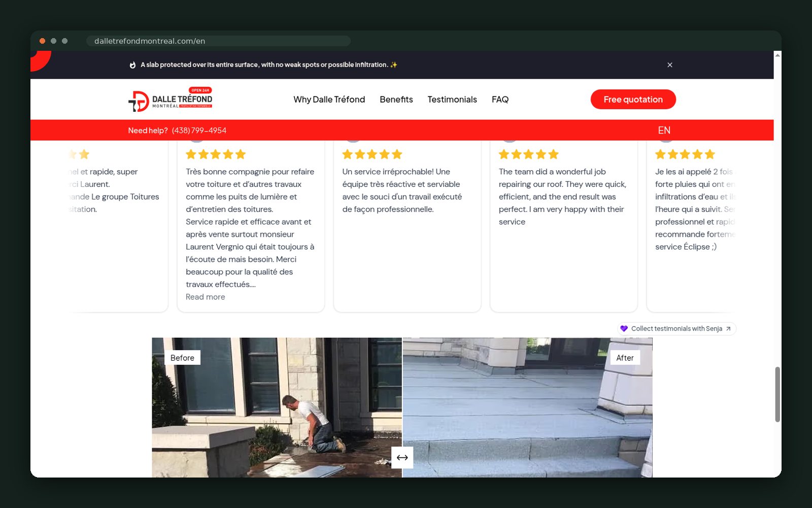Click the stars above Je les ai appelé review

[x=685, y=154]
